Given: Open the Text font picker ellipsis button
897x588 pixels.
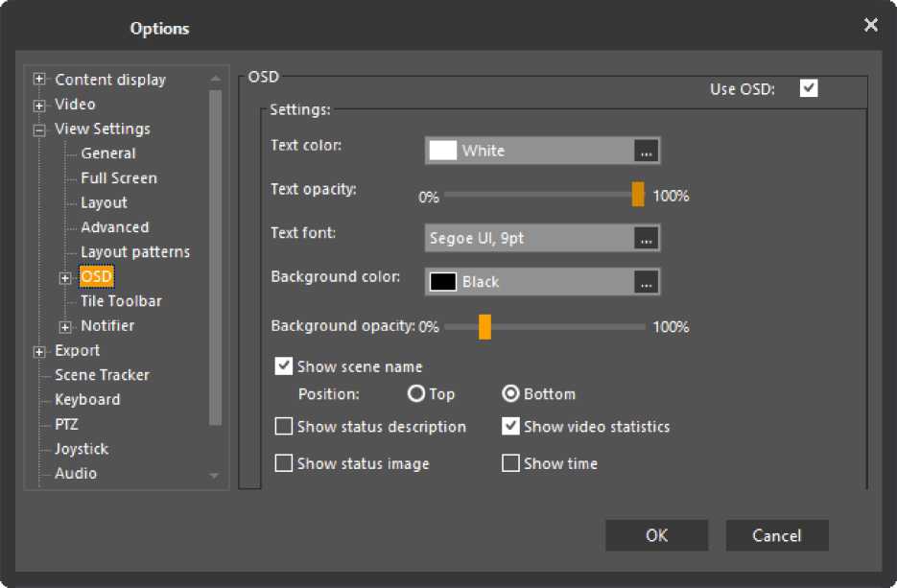Looking at the screenshot, I should 647,239.
